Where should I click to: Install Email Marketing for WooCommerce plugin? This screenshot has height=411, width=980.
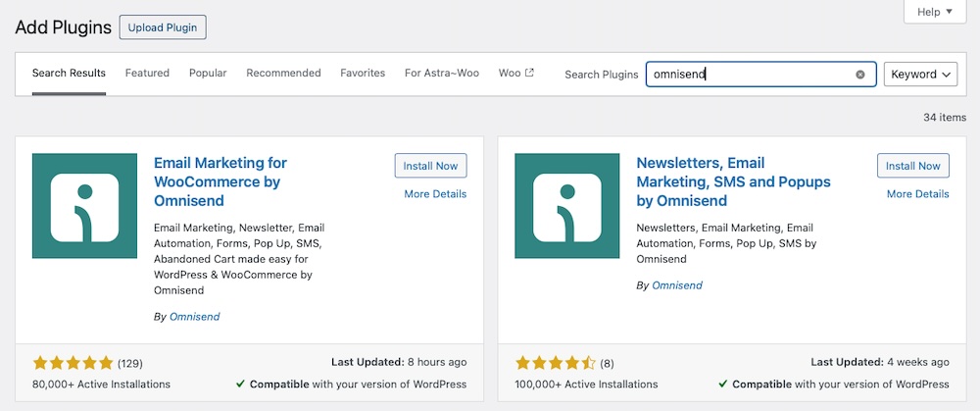[430, 166]
